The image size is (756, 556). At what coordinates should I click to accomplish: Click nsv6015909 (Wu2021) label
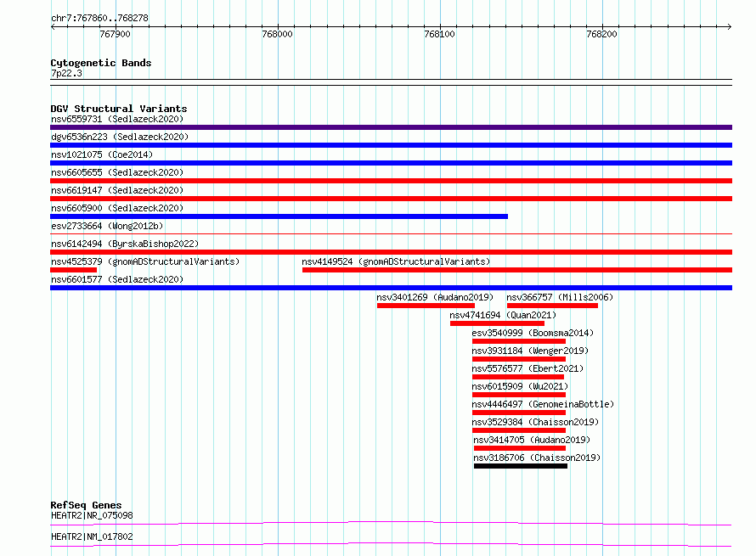(520, 386)
